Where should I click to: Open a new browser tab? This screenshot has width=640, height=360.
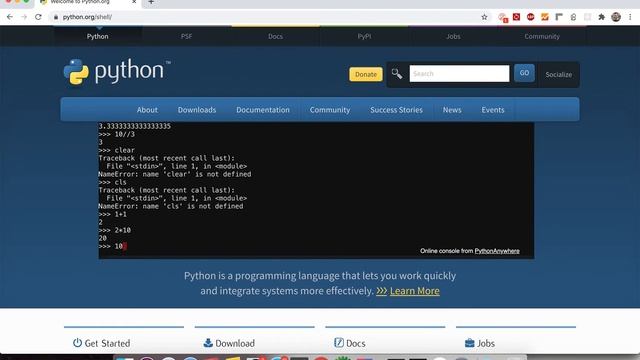point(151,2)
